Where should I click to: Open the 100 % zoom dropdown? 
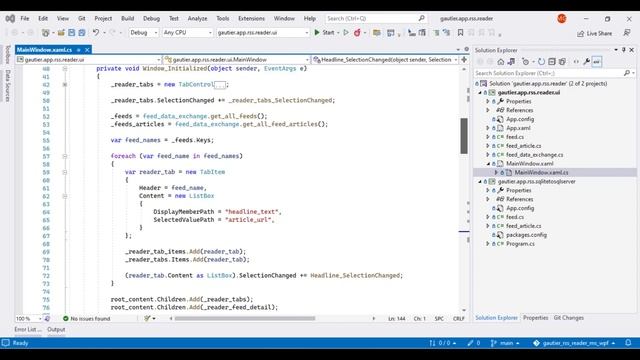[29, 318]
